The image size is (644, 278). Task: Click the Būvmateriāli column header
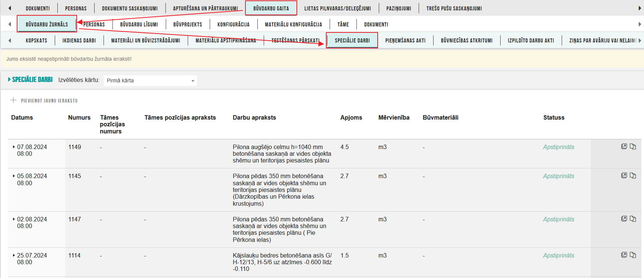pos(441,117)
